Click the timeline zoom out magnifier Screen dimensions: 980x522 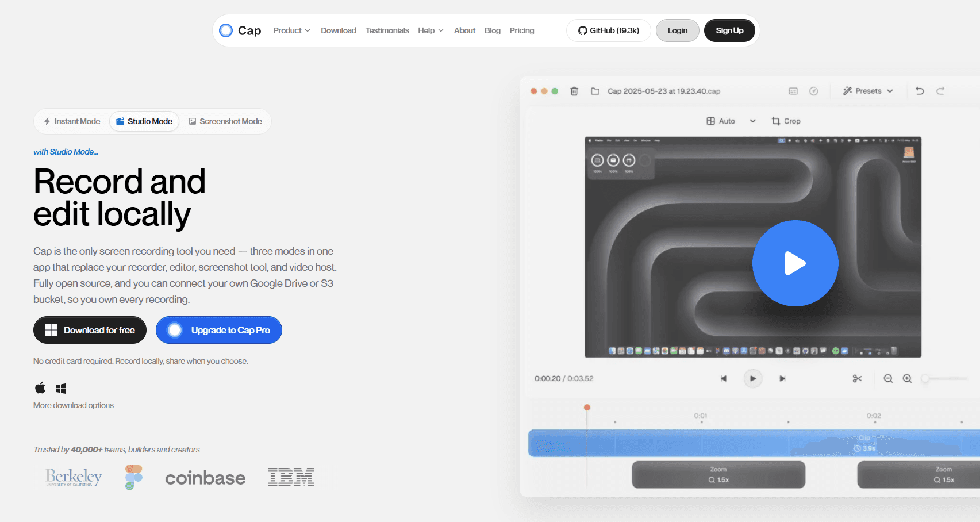[888, 378]
